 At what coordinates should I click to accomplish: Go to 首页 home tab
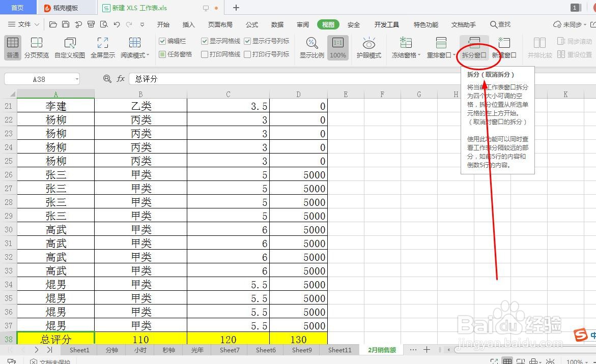click(17, 8)
